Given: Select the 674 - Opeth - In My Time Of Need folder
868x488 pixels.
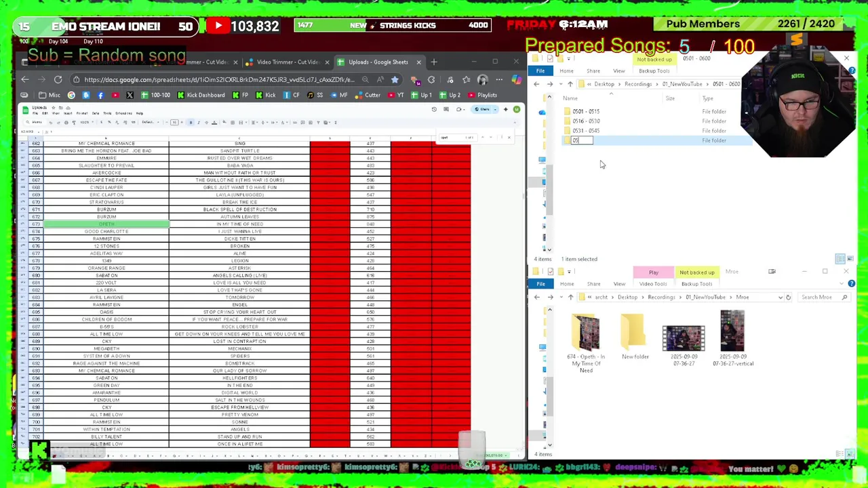Looking at the screenshot, I should (x=586, y=342).
